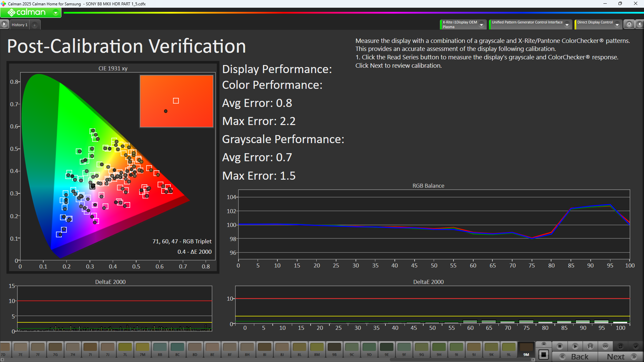The image size is (644, 362).
Task: Switch to the History 1 tab
Action: click(x=19, y=25)
